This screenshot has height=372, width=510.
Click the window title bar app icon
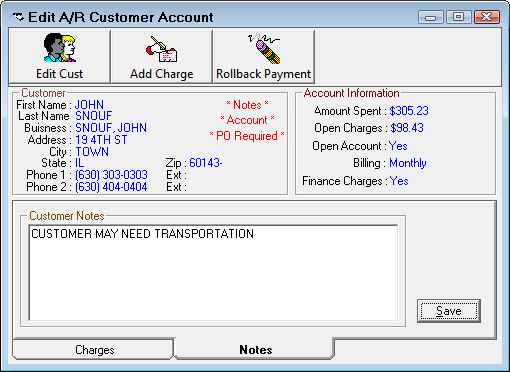coord(17,17)
